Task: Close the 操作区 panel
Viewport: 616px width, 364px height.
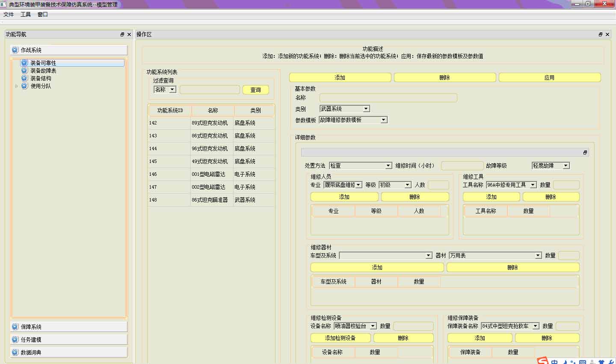Action: pyautogui.click(x=607, y=35)
